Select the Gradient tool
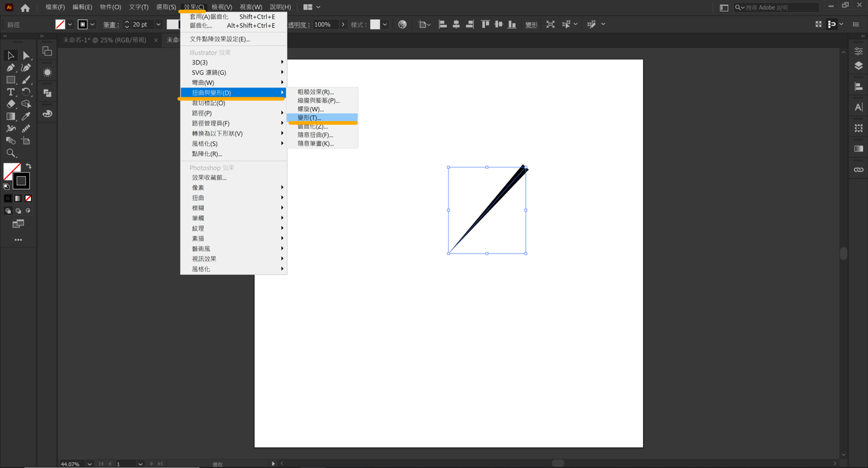Screen dimensions: 868x468 coord(11,116)
